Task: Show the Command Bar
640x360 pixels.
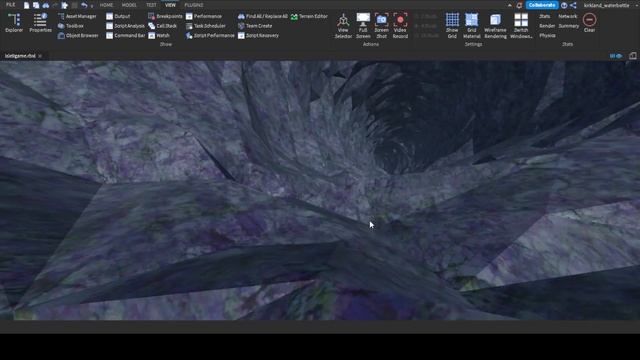Action: click(x=125, y=36)
